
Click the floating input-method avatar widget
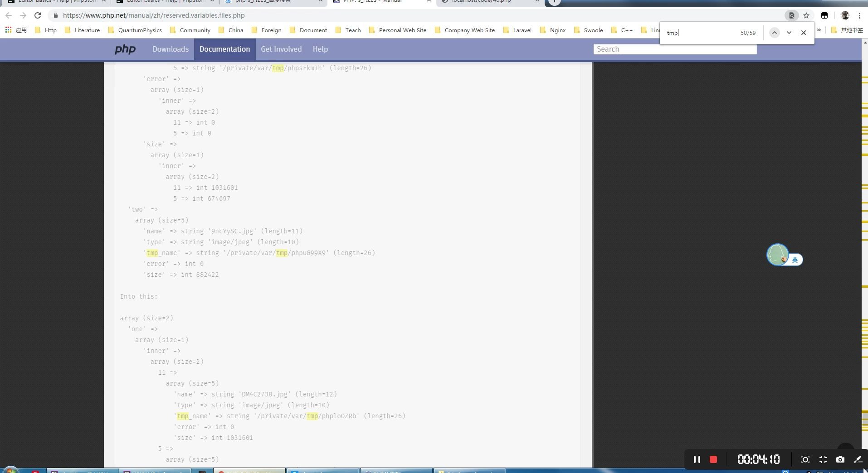coord(777,255)
